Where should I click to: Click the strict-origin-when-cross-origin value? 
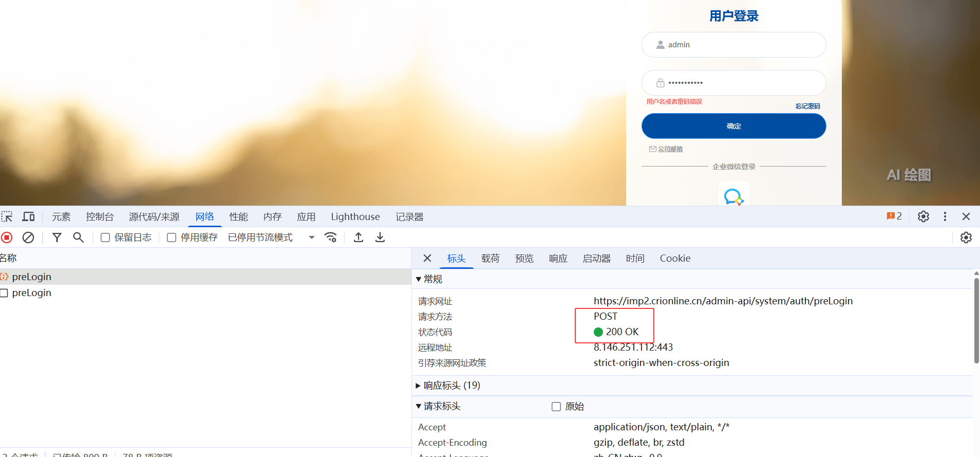click(662, 363)
